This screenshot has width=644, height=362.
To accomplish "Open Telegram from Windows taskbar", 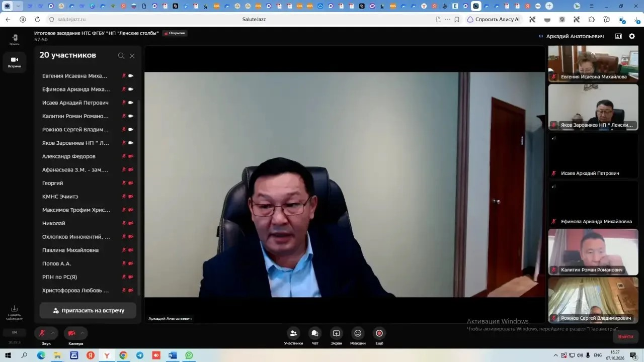I will [x=139, y=355].
